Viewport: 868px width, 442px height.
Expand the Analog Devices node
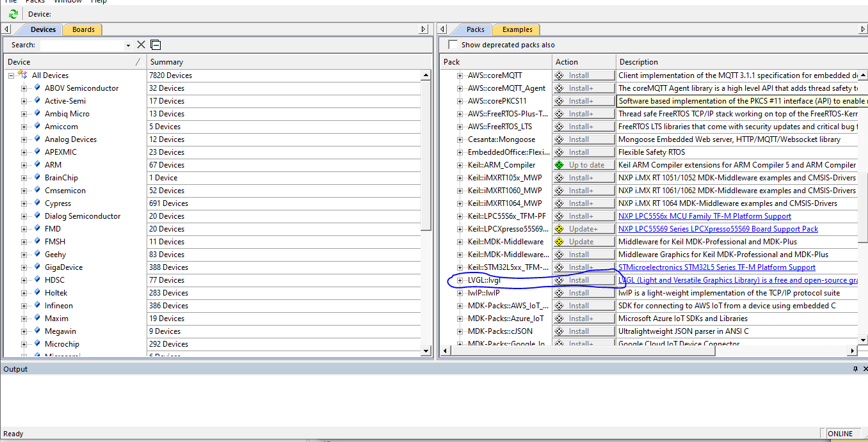pyautogui.click(x=24, y=139)
